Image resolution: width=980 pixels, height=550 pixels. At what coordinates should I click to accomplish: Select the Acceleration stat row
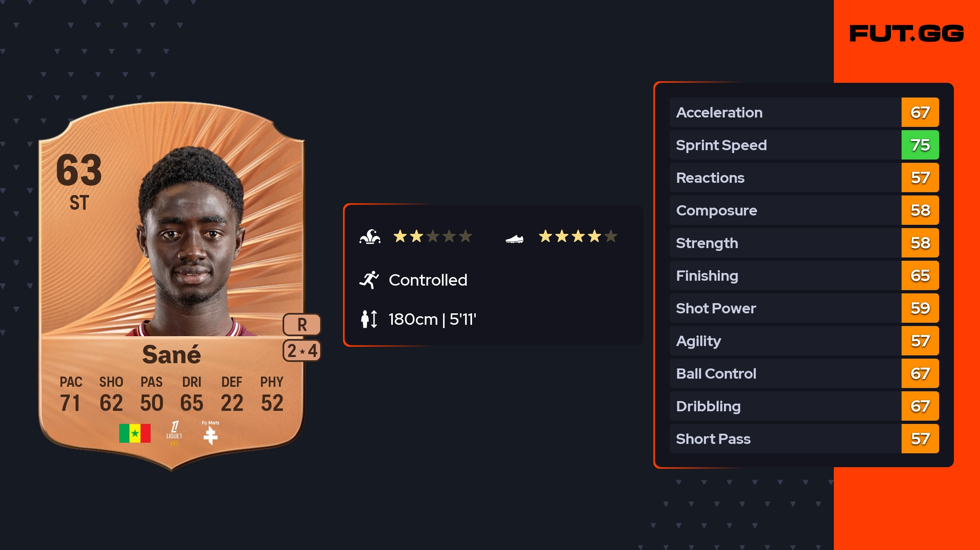tap(785, 113)
